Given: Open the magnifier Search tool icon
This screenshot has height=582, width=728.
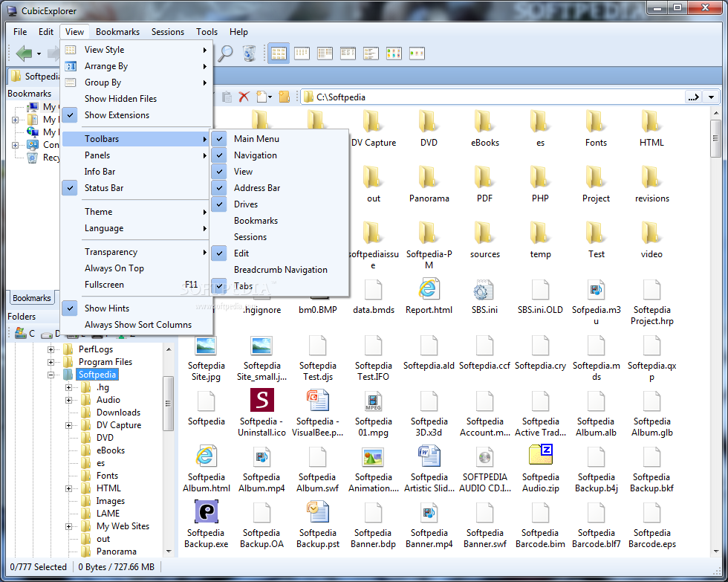Looking at the screenshot, I should tap(226, 54).
